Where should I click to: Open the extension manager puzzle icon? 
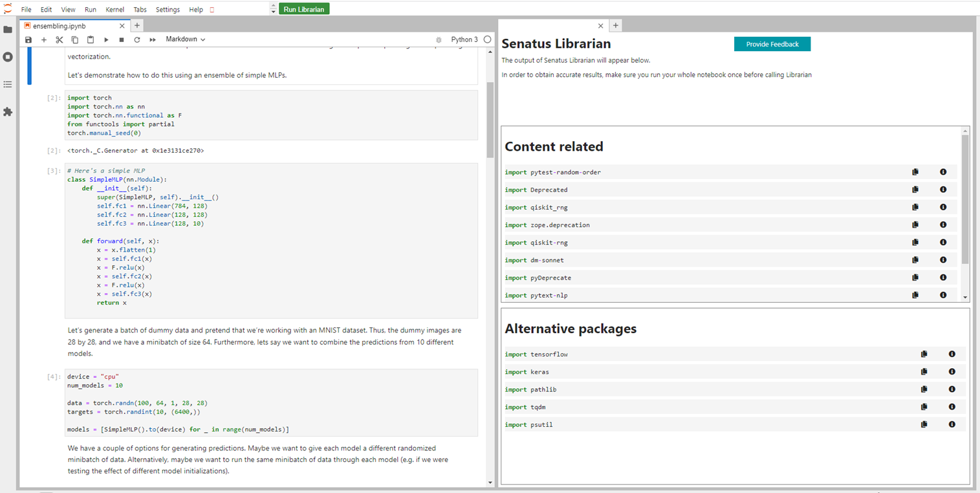coord(8,112)
